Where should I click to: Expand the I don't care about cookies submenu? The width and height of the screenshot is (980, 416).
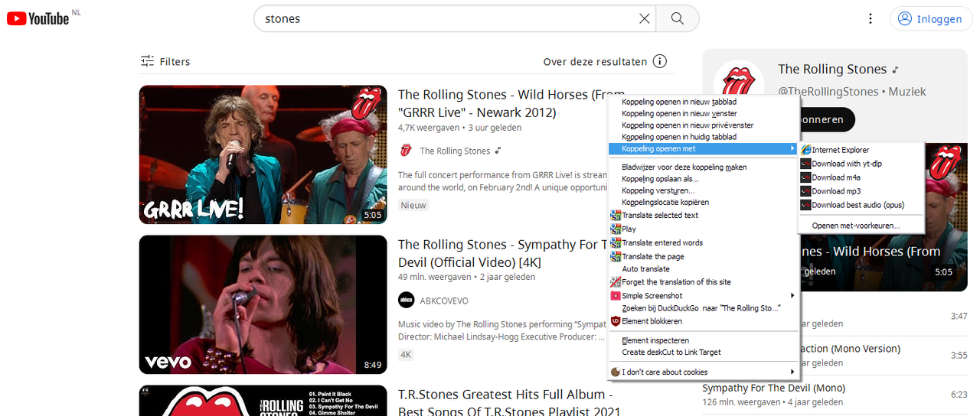703,372
